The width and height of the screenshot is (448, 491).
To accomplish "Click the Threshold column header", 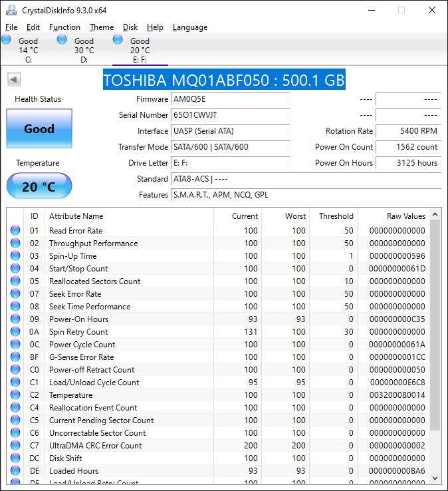I will point(333,216).
